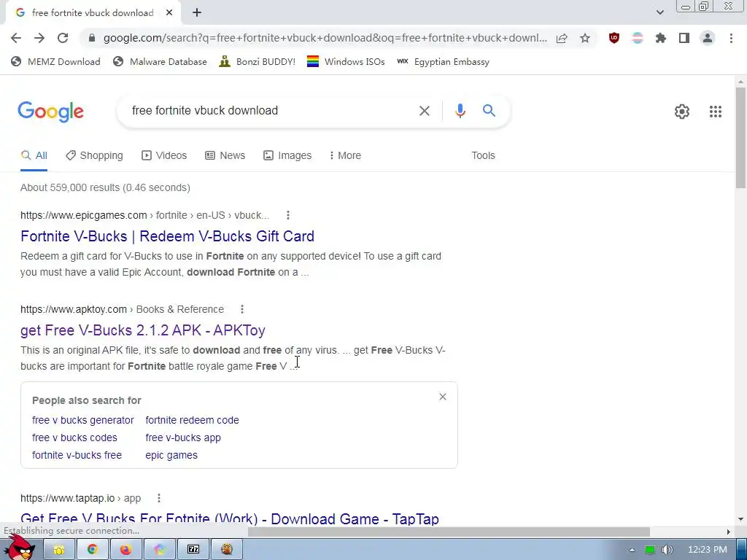Screen dimensions: 747x560
Task: Click the horizontal scrollbar thumb
Action: pos(449,532)
